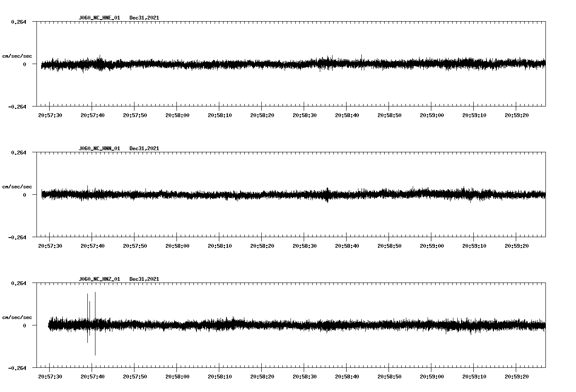This screenshot has height=392, width=576.
Task: Choose the 20:59:10 label on HNE time axis
Action: point(474,115)
